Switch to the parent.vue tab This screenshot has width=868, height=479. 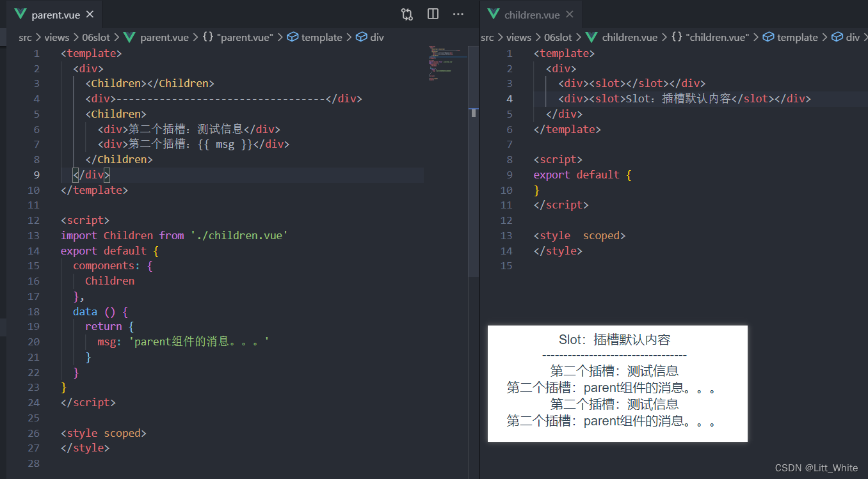(x=55, y=14)
